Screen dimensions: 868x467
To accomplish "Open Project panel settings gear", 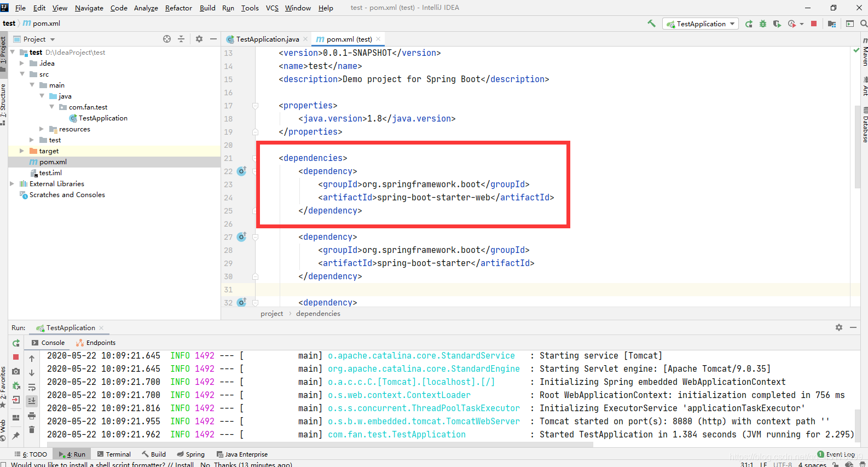I will 199,39.
